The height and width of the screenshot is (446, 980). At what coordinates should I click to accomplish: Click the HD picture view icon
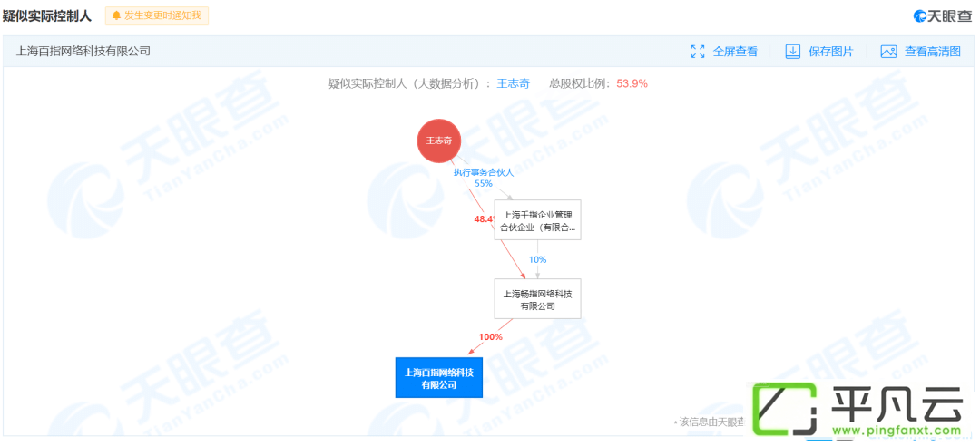click(888, 52)
